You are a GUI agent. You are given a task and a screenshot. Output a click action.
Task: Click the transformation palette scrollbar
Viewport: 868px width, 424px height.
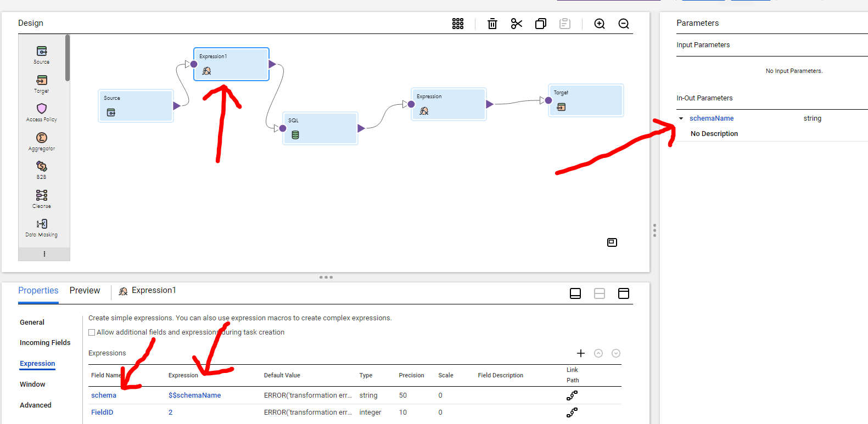pyautogui.click(x=68, y=58)
